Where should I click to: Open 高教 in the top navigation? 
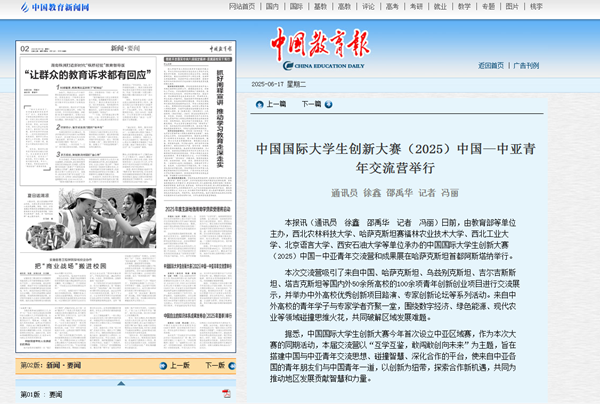pos(344,7)
